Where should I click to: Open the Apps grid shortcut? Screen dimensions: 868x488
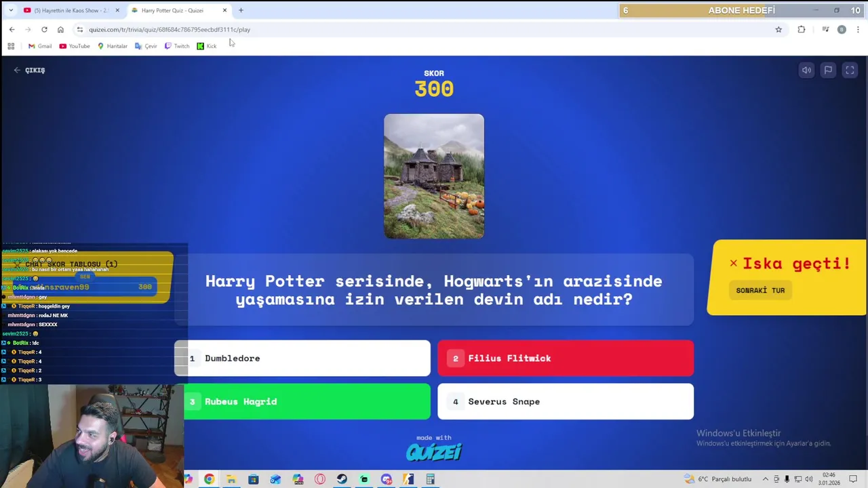[x=11, y=46]
